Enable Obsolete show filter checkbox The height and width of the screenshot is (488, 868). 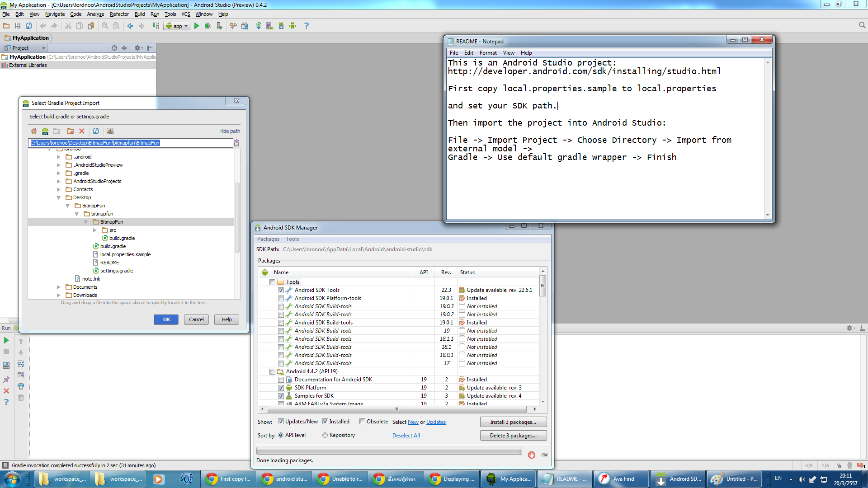[362, 422]
